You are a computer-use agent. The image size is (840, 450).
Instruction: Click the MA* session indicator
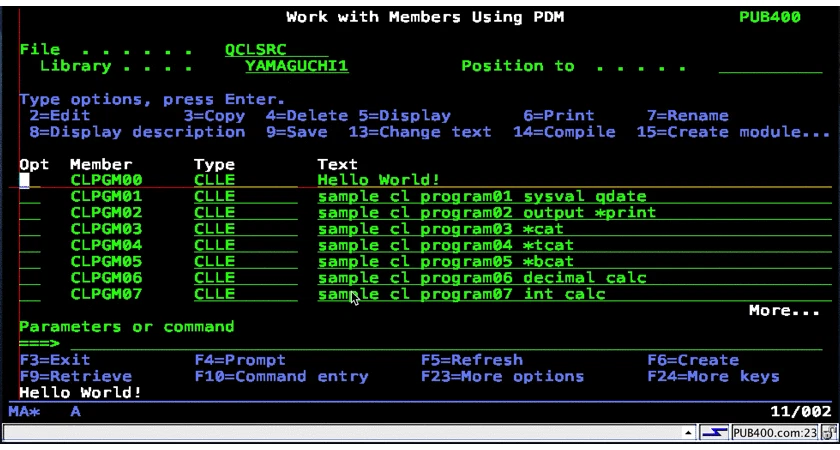pyautogui.click(x=25, y=411)
